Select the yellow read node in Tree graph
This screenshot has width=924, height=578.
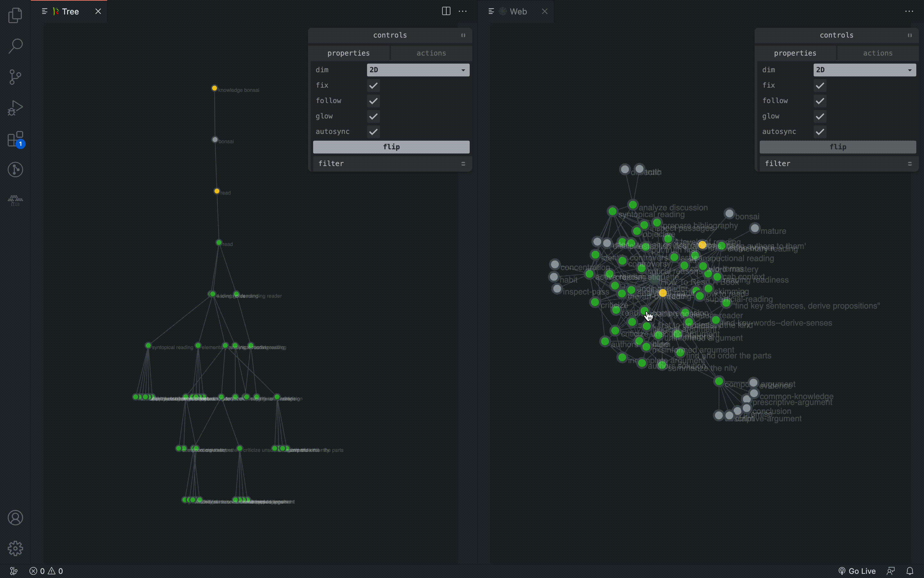click(217, 191)
